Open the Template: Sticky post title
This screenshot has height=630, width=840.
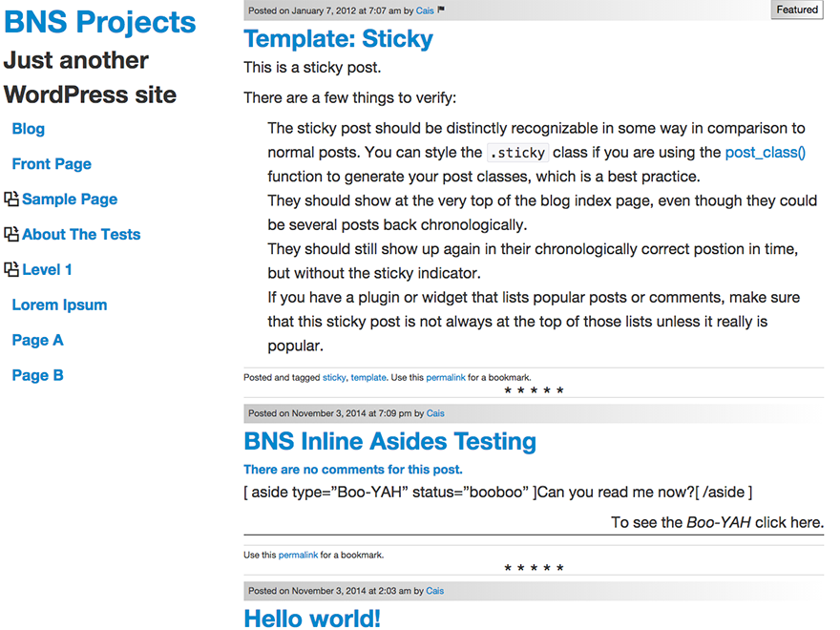338,39
